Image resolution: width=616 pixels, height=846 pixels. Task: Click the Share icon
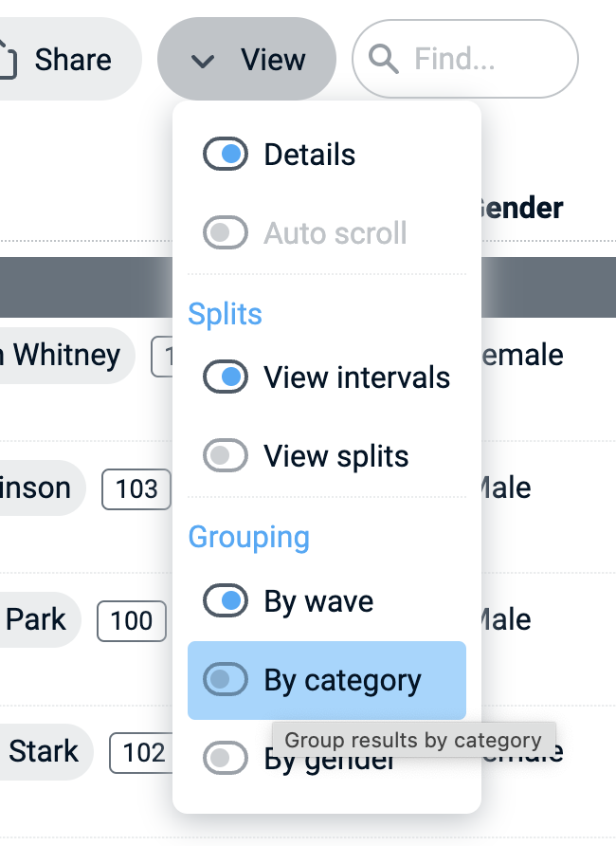[6, 59]
